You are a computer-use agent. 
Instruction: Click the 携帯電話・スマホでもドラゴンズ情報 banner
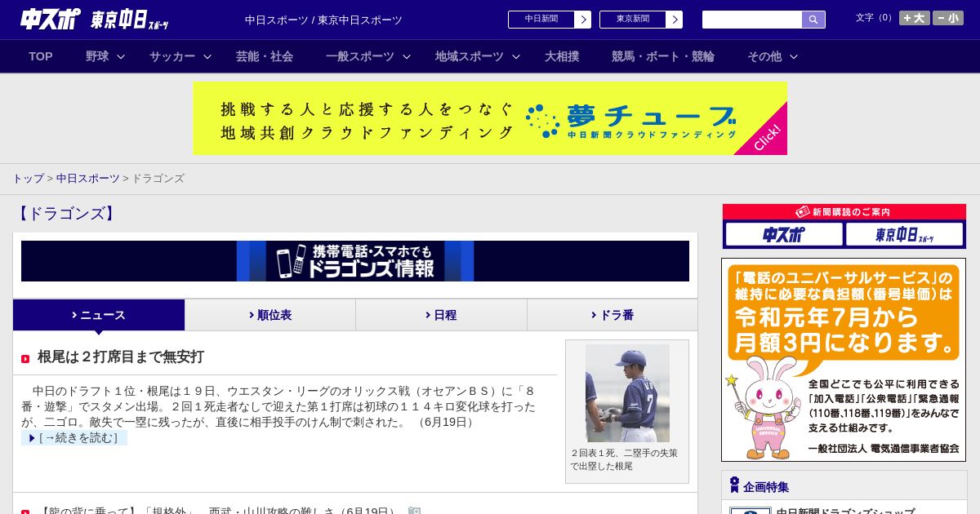[355, 261]
